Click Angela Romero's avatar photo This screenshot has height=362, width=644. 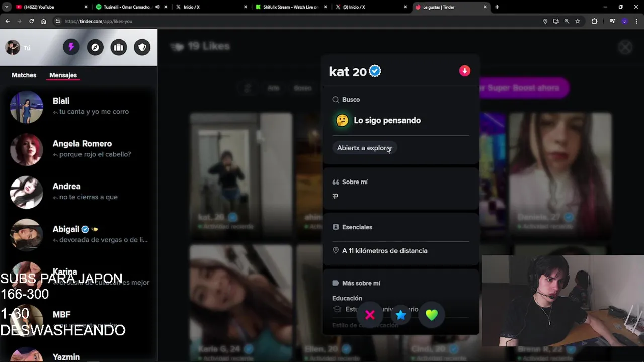pos(26,149)
